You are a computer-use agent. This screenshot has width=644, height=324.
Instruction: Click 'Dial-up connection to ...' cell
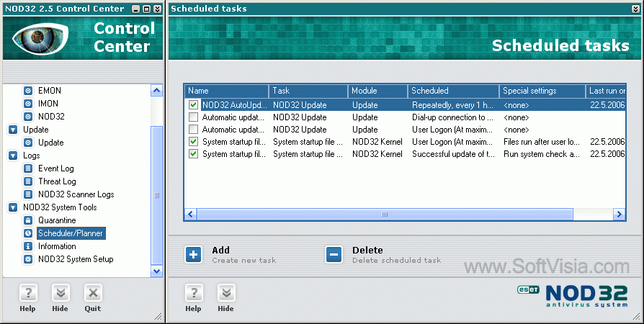tap(452, 117)
